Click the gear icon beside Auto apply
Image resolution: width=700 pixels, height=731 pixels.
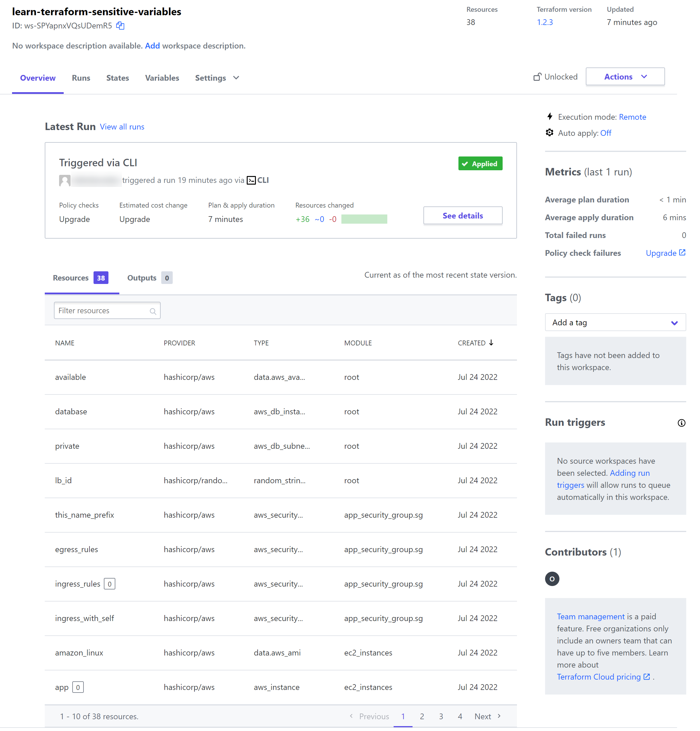549,132
